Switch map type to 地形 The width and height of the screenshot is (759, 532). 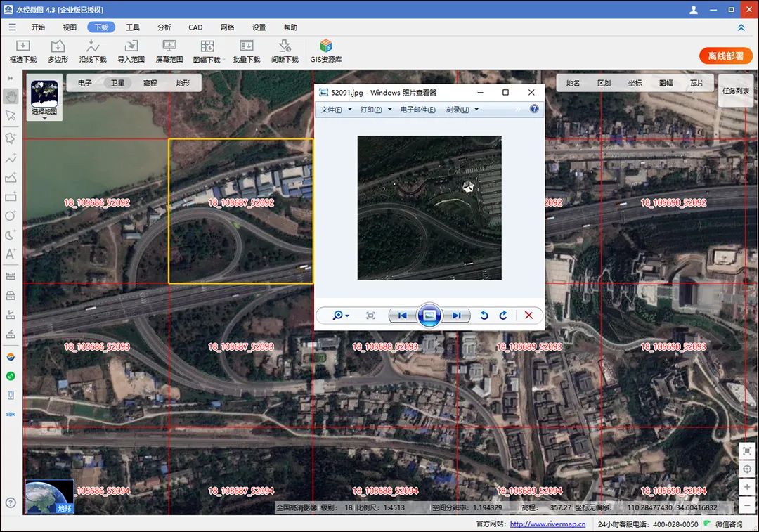[x=183, y=83]
